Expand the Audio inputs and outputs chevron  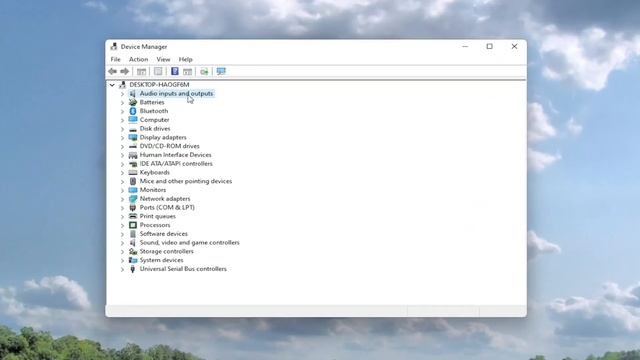[122, 94]
